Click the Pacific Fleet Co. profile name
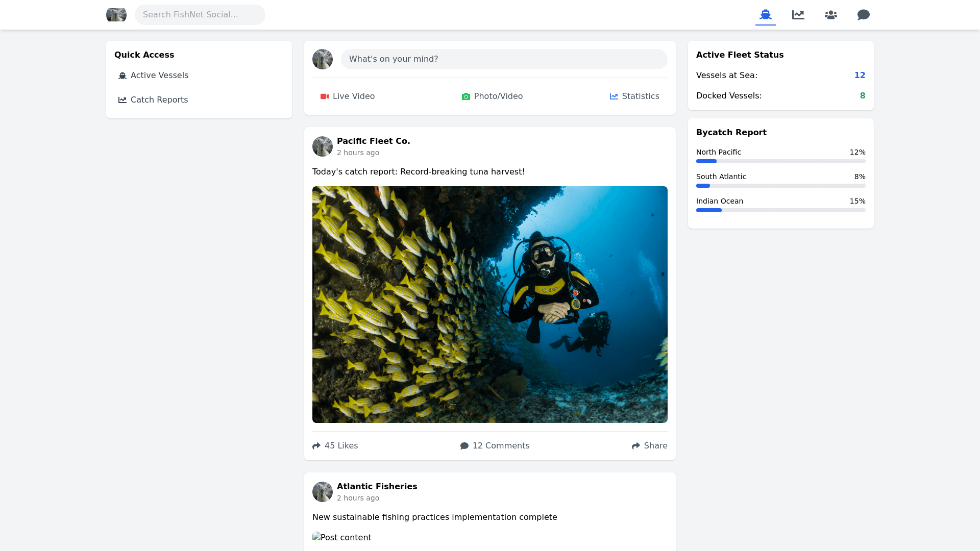Viewport: 980px width, 551px height. click(x=373, y=141)
